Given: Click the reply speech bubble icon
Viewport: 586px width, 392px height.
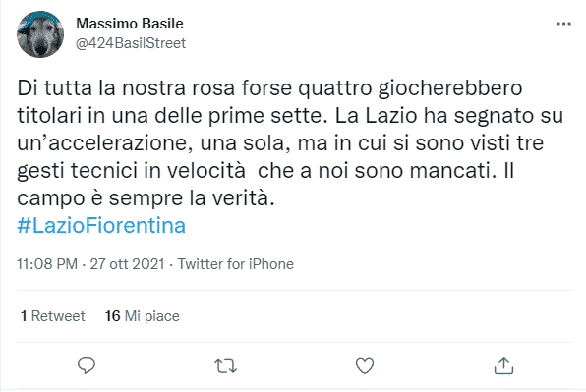Looking at the screenshot, I should 87,365.
